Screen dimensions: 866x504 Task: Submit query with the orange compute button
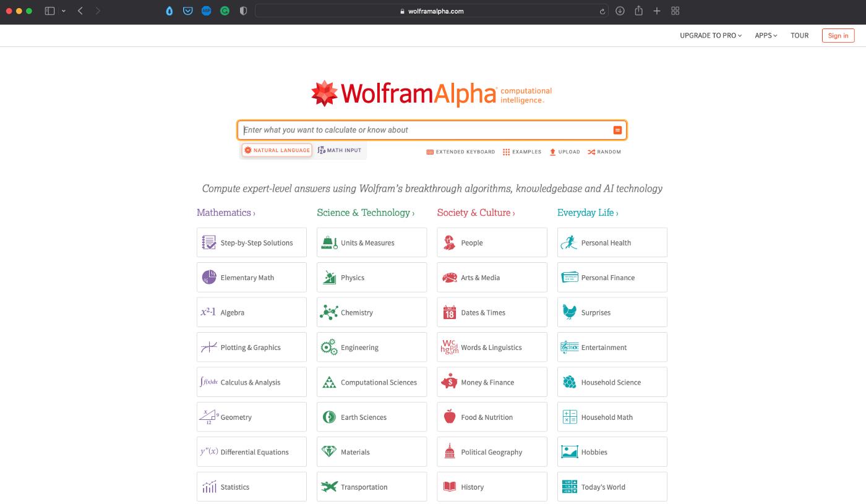[x=617, y=130]
